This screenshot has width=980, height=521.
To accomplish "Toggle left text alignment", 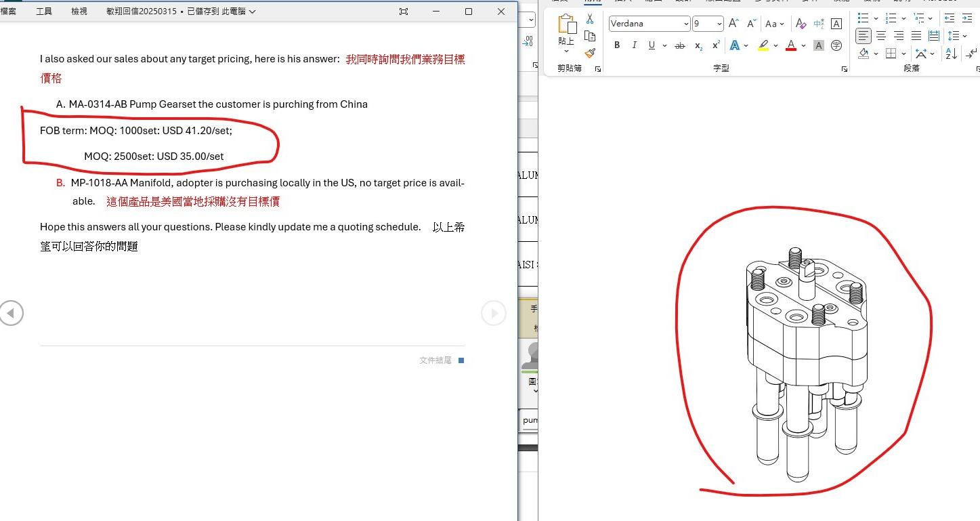I will (x=863, y=36).
